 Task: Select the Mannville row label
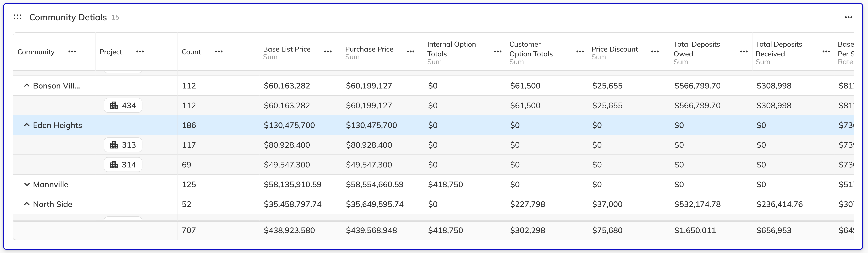coord(51,184)
